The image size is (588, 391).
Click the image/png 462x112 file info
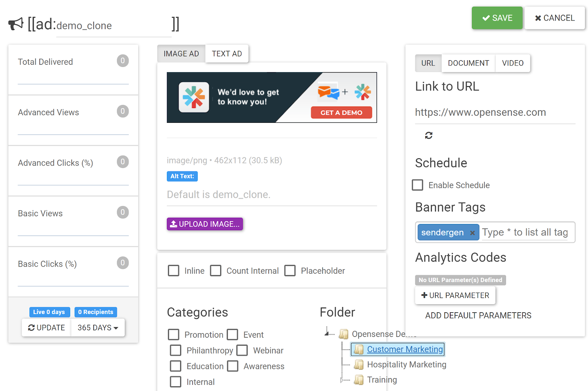click(224, 160)
